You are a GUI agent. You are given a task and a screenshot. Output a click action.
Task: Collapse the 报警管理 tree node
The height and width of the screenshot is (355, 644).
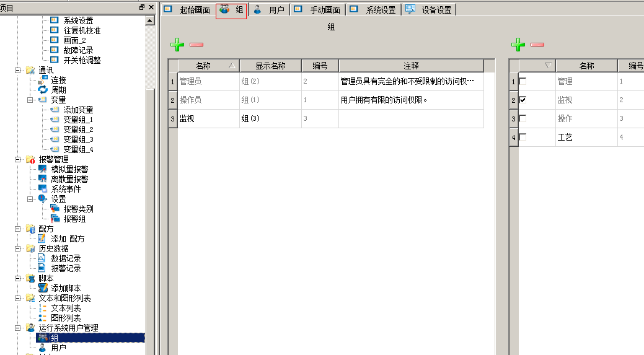17,159
